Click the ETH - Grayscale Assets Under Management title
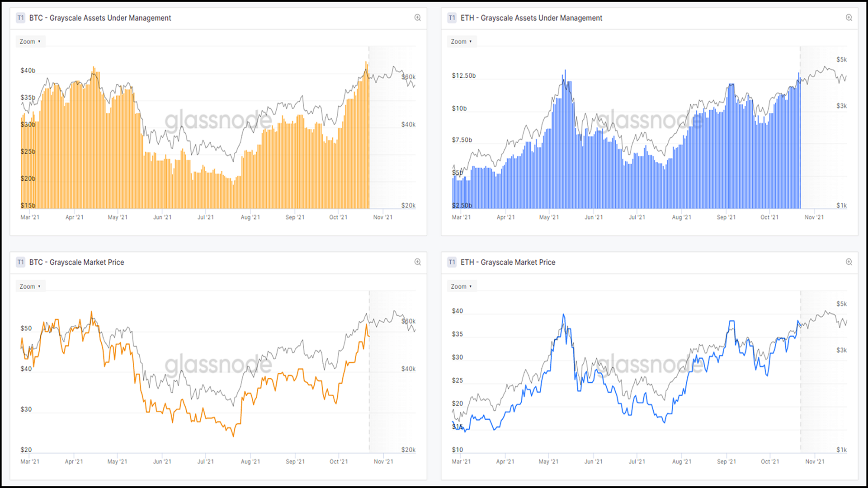 pyautogui.click(x=531, y=18)
